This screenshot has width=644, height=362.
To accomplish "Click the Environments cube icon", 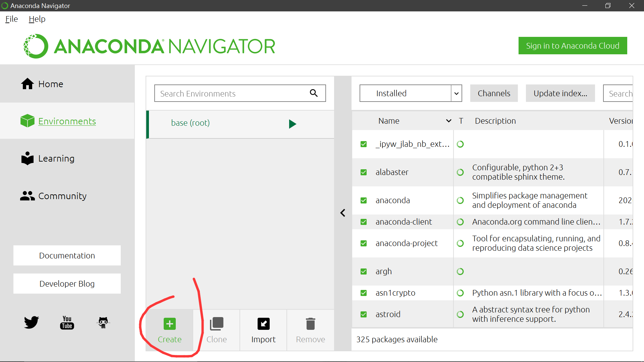I will coord(28,121).
